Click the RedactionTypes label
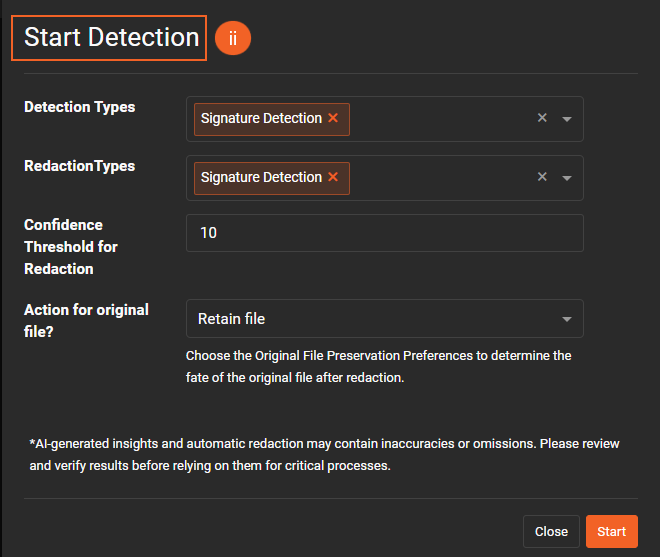The height and width of the screenshot is (557, 660). (x=79, y=166)
